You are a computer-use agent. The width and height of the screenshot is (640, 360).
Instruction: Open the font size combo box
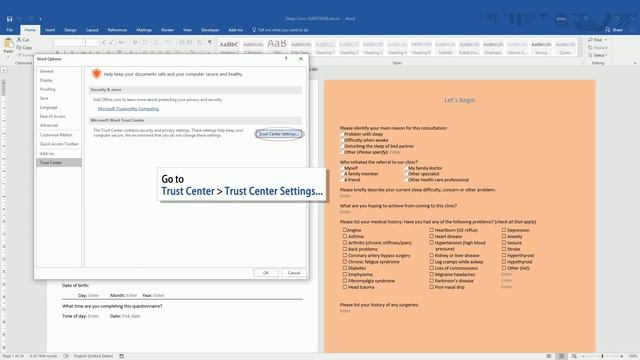[x=92, y=42]
